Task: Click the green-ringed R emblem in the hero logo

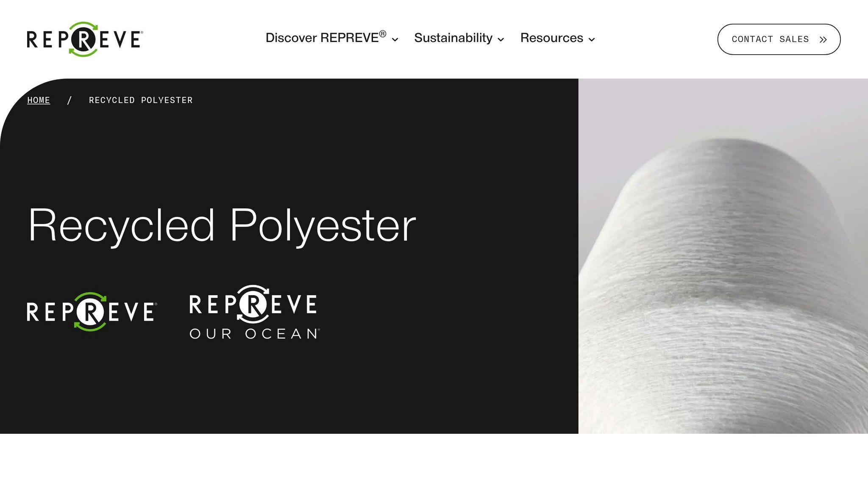Action: click(x=90, y=312)
